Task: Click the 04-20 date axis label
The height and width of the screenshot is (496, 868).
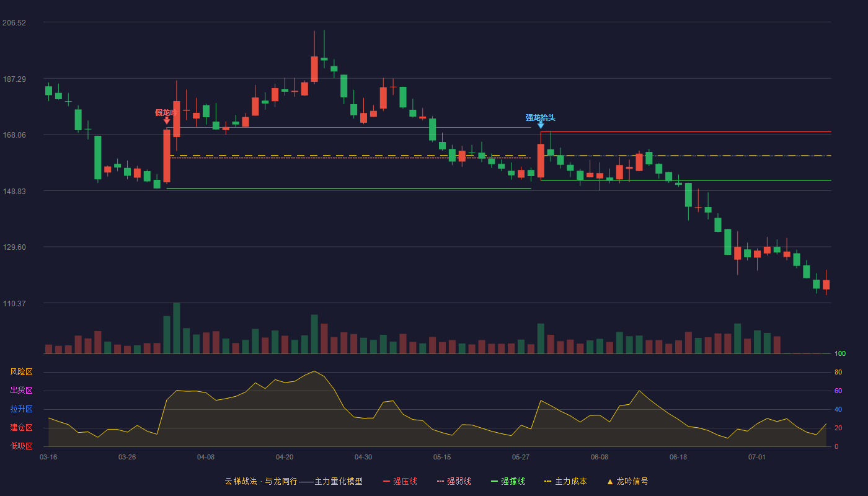Action: tap(285, 457)
